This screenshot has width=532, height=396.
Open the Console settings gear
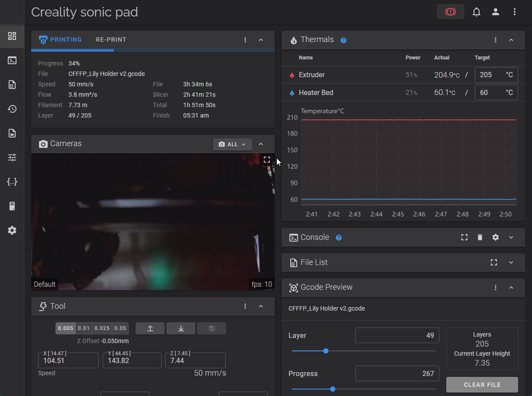point(496,237)
